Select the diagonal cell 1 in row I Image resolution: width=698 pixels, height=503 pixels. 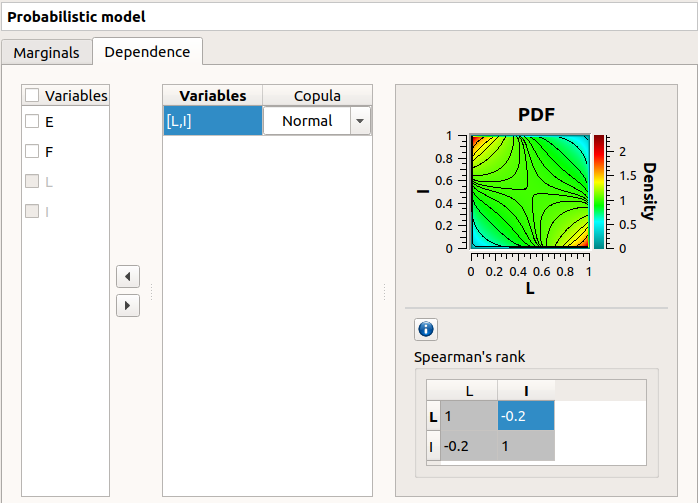pos(525,447)
